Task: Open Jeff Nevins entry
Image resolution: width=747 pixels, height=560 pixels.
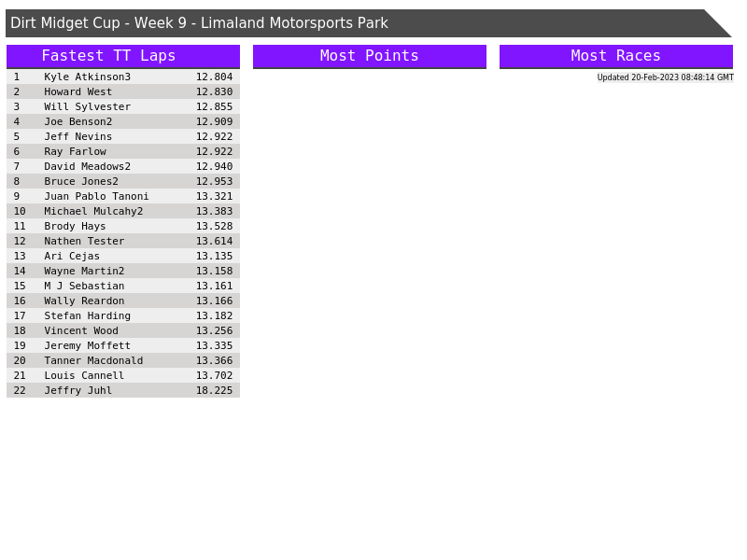Action: 78,136
